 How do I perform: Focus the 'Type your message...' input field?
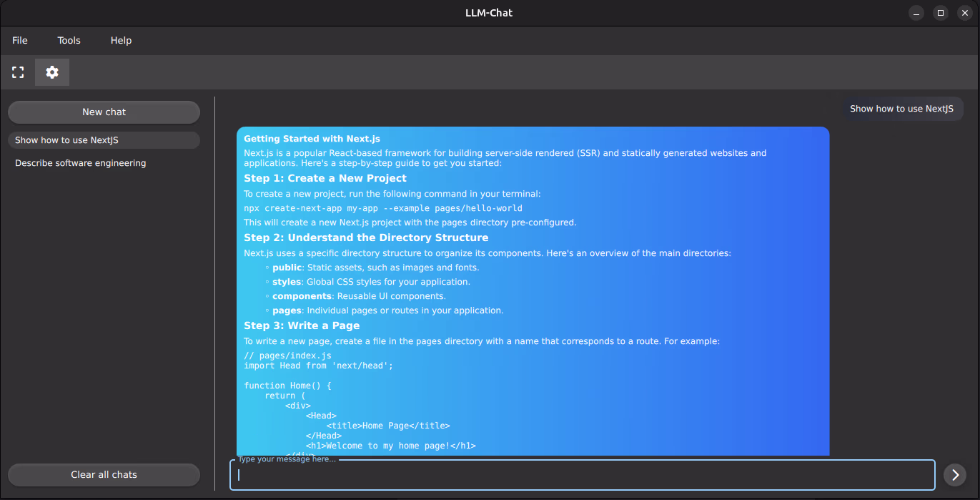tap(582, 475)
